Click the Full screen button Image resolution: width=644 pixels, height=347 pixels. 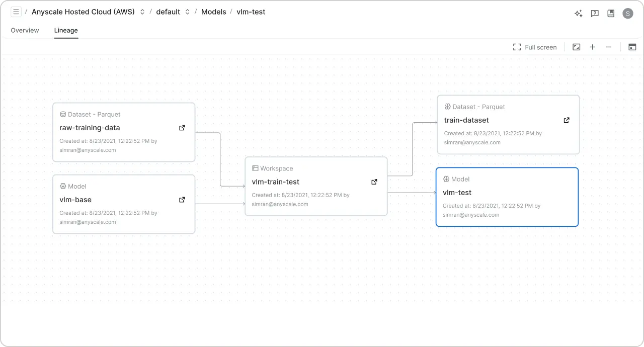(x=535, y=47)
